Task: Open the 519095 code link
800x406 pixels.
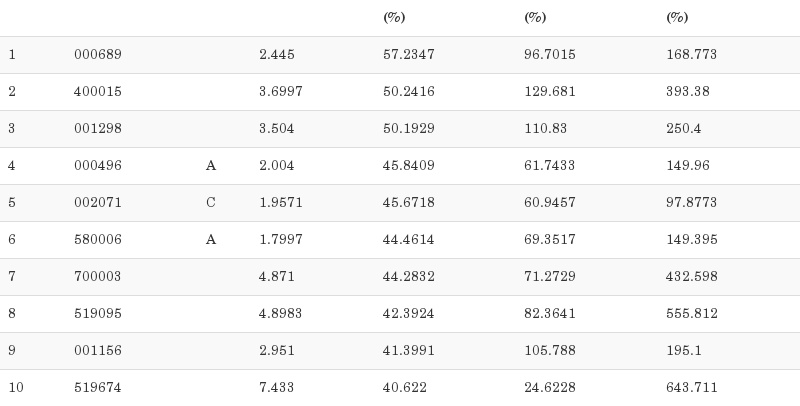Action: point(97,314)
